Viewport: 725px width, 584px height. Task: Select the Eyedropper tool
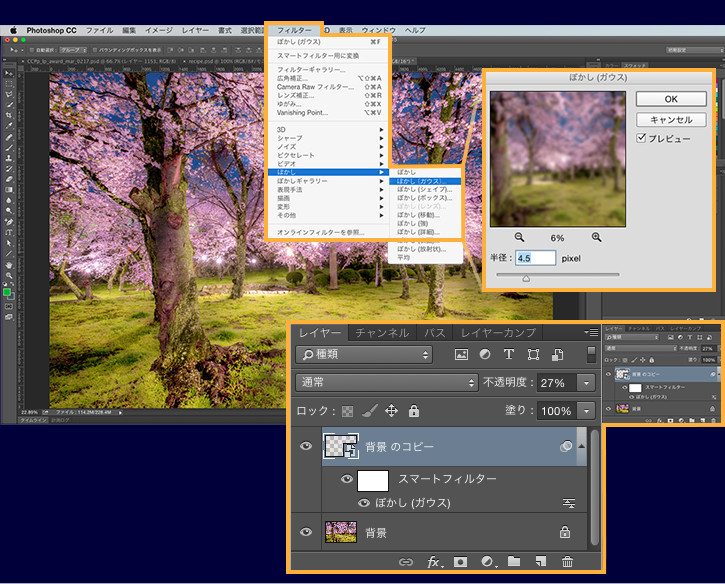[x=9, y=126]
